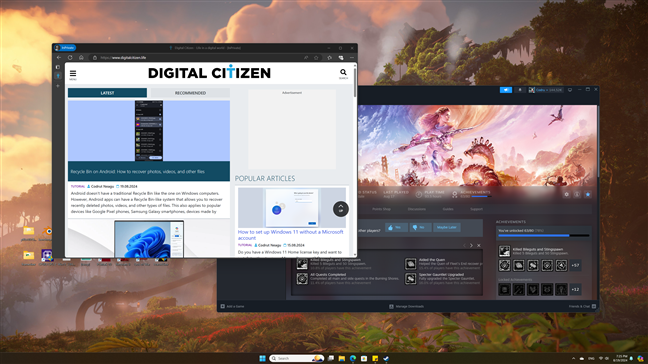648x364 pixels.
Task: Click the site lock icon in address bar
Action: [95, 57]
